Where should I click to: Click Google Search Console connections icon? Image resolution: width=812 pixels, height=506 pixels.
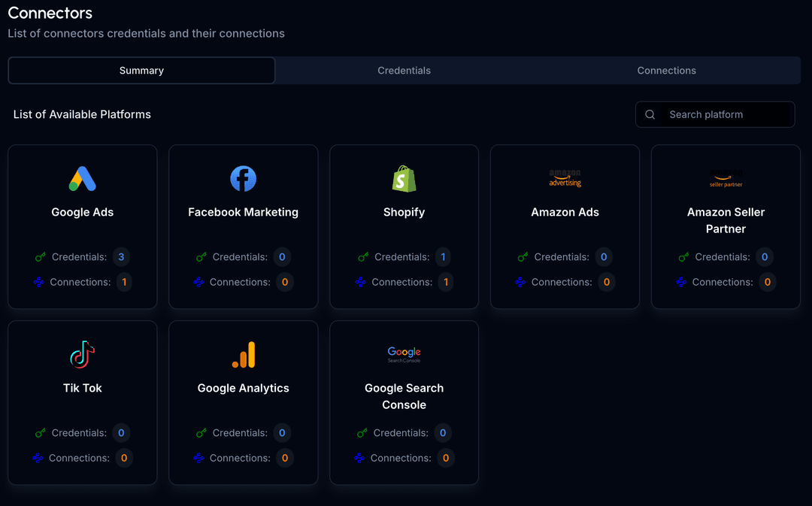tap(359, 459)
